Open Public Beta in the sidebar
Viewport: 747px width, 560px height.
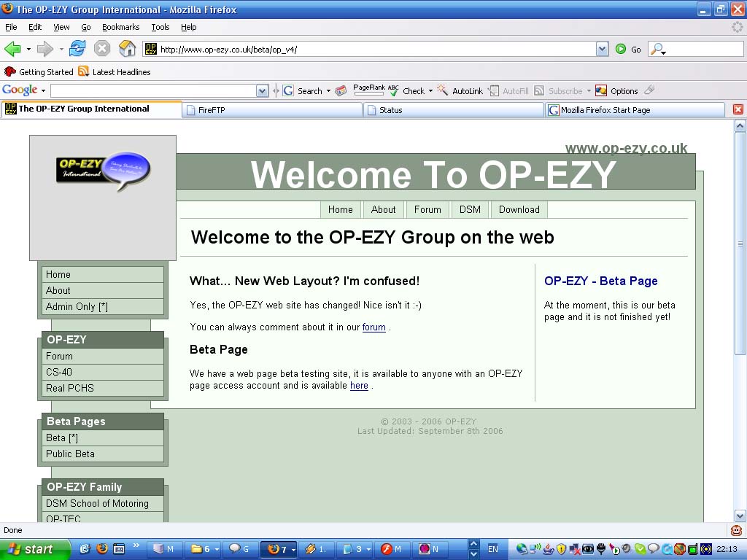point(103,454)
